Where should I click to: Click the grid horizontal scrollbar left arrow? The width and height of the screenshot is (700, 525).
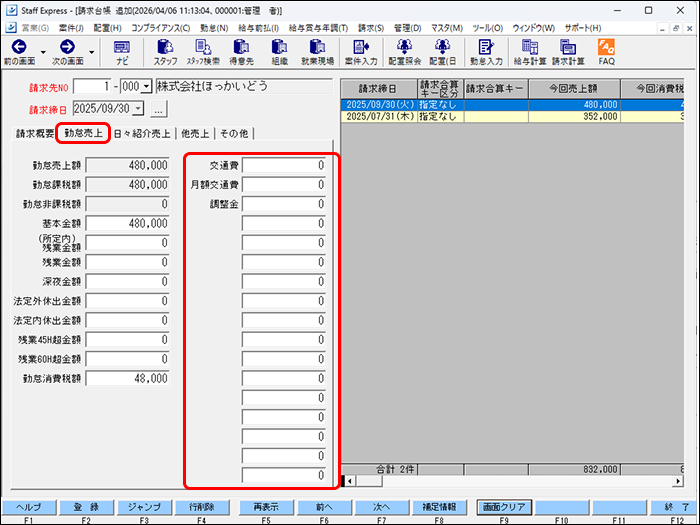pyautogui.click(x=350, y=481)
